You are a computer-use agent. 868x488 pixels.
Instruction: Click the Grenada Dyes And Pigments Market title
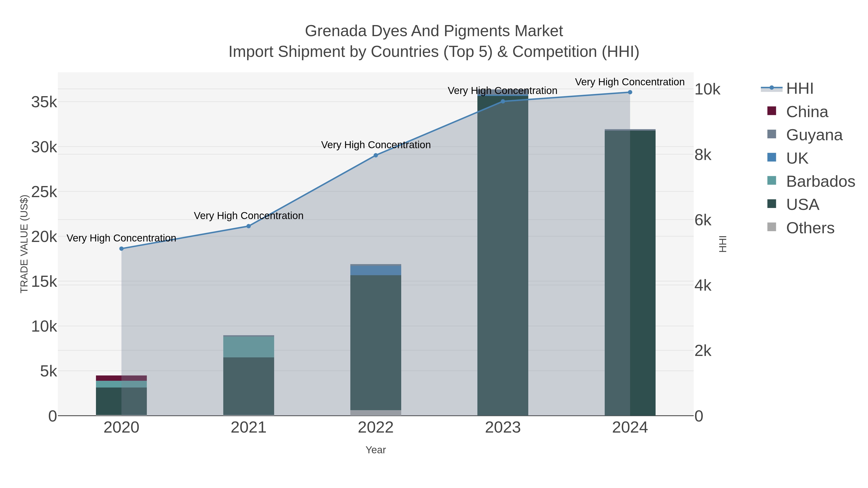click(434, 31)
